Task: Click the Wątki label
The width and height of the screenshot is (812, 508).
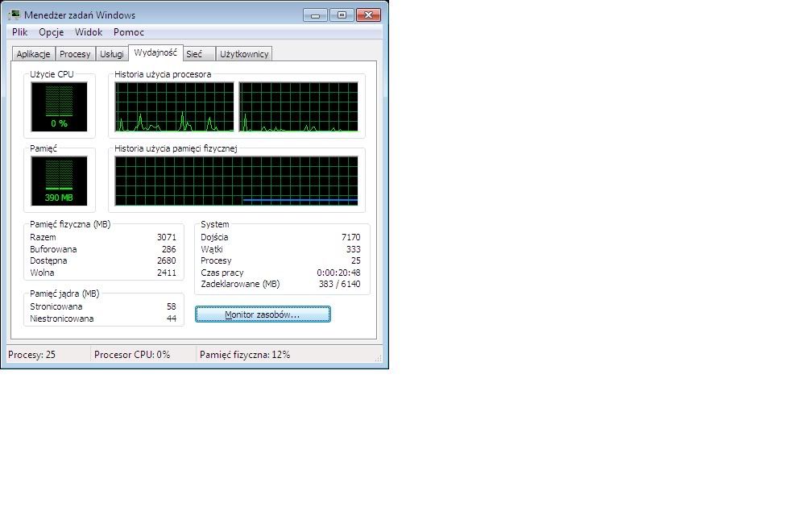Action: click(x=212, y=249)
